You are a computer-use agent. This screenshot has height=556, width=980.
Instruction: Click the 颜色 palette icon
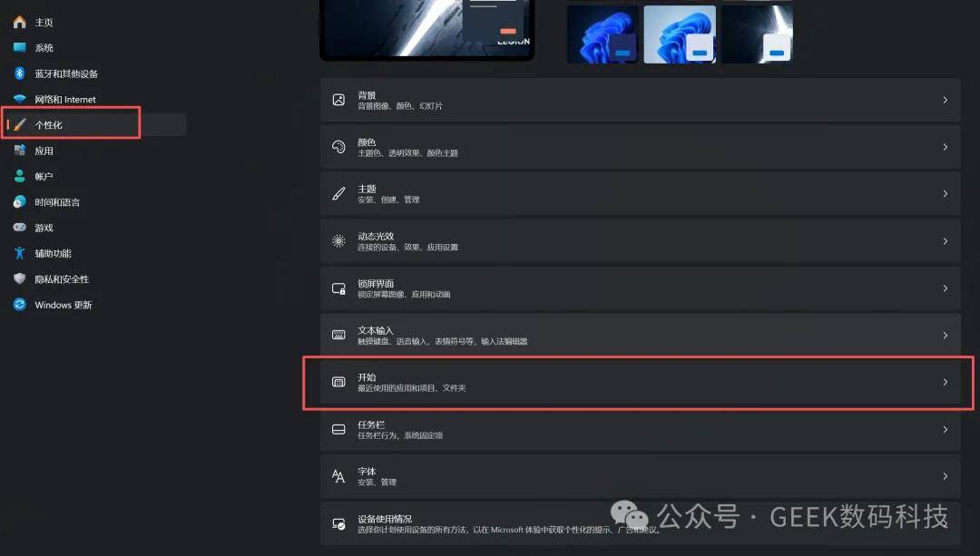click(338, 147)
